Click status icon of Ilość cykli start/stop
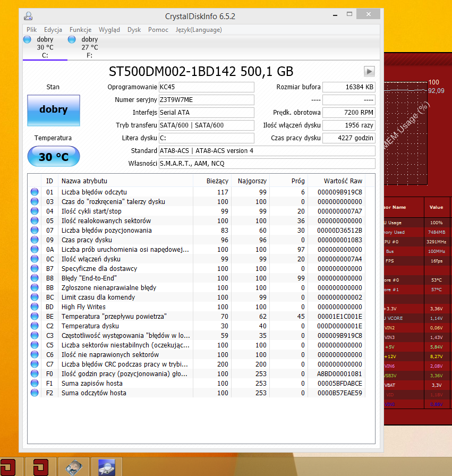Screen dimensions: 452x476 35,211
